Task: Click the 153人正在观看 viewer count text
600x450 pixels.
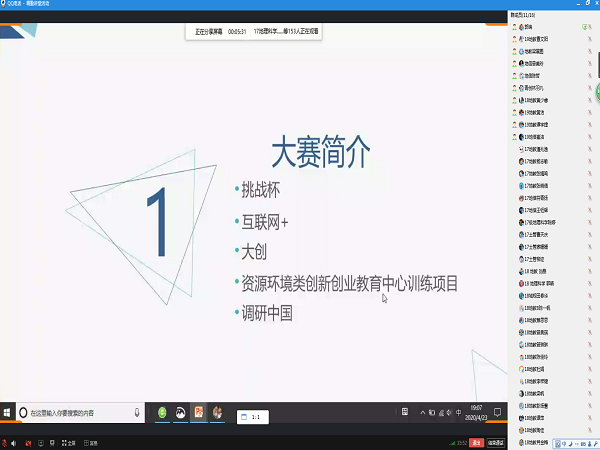Action: [x=303, y=31]
